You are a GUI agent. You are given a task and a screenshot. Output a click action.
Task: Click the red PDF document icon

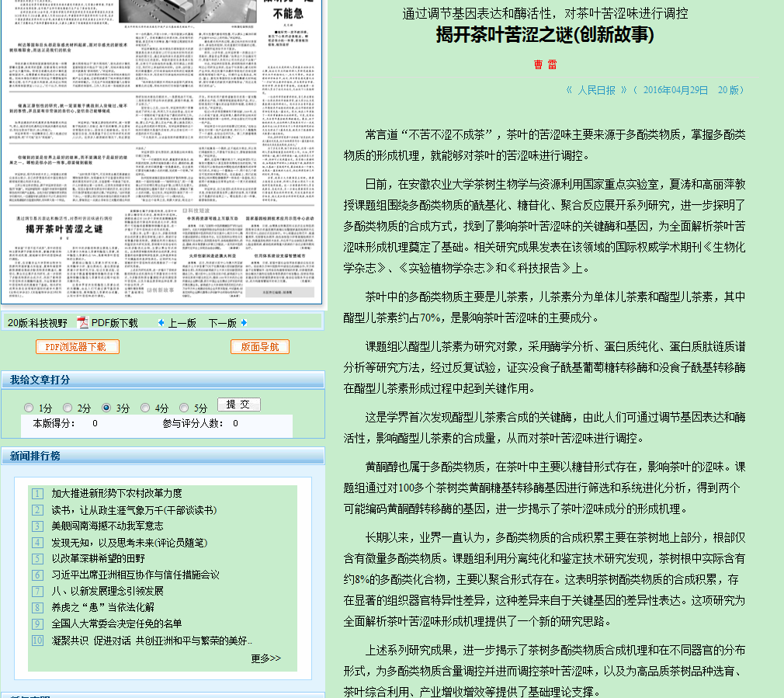[x=82, y=323]
